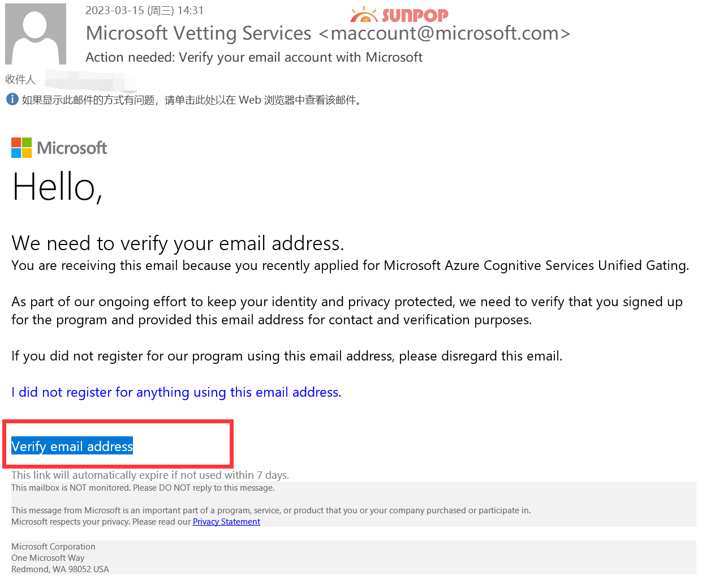Select the Microsoft wordmark next to the logo
The image size is (706, 588).
[71, 148]
